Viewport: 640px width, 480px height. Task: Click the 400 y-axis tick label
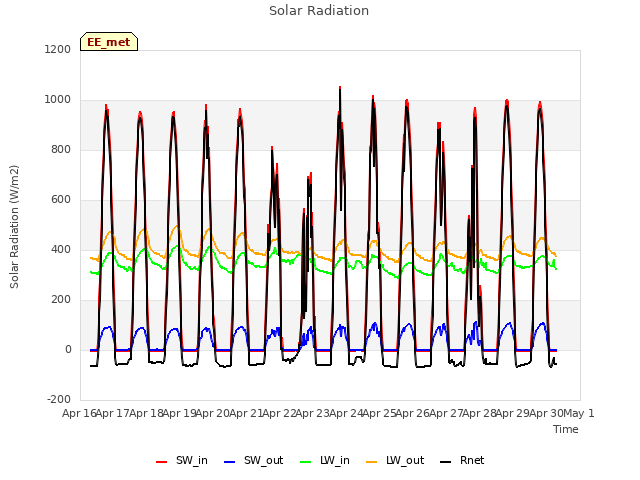click(x=61, y=249)
